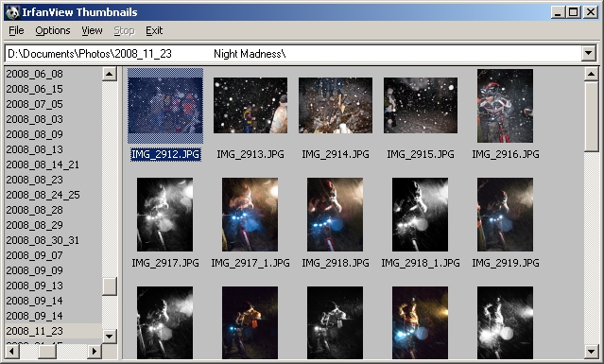Select thumbnail image above IMG_2915.JPG
The image size is (604, 364).
421,106
